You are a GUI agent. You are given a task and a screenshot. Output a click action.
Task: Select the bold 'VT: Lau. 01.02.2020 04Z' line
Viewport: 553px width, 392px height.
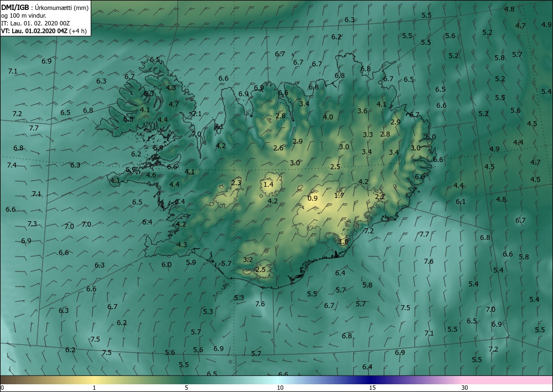(x=35, y=30)
